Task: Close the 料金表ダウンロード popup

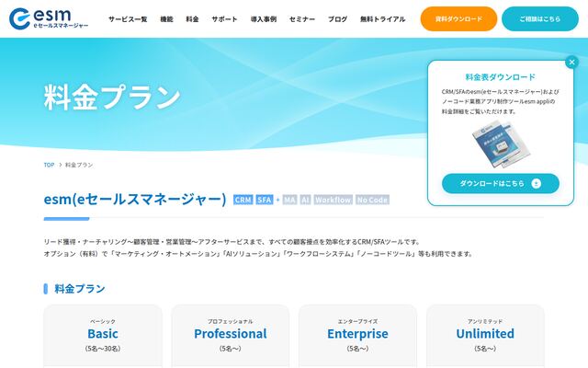Action: tap(571, 62)
